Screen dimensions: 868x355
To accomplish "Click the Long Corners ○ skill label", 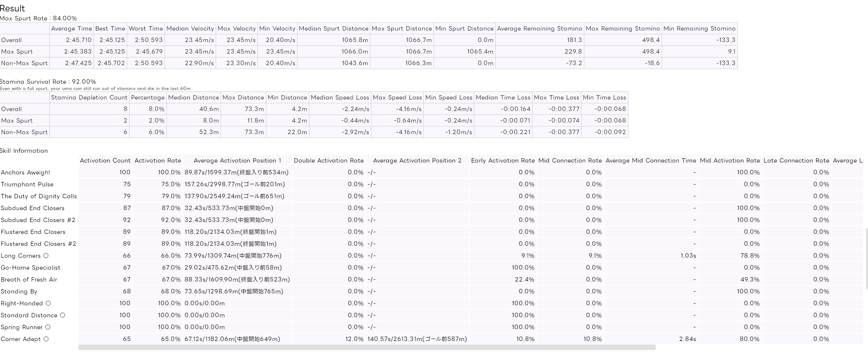I will (x=25, y=256).
